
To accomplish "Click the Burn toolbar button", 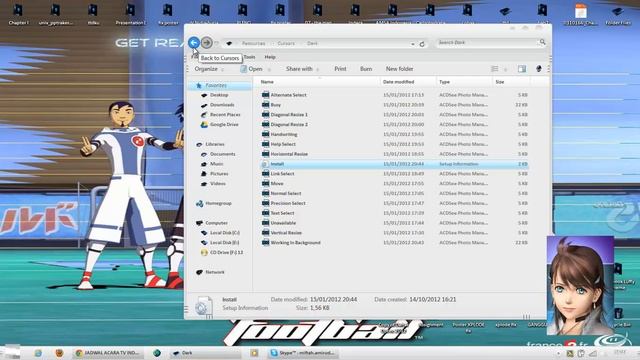I will point(366,69).
